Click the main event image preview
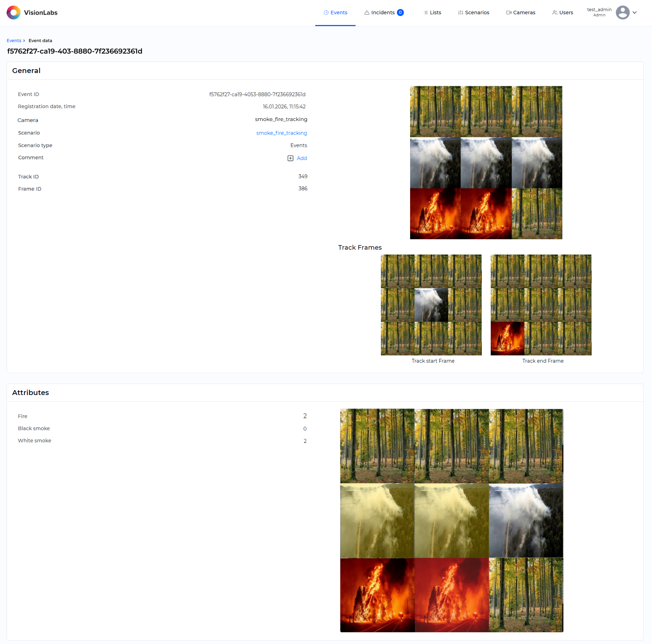Image resolution: width=652 pixels, height=644 pixels. tap(486, 162)
